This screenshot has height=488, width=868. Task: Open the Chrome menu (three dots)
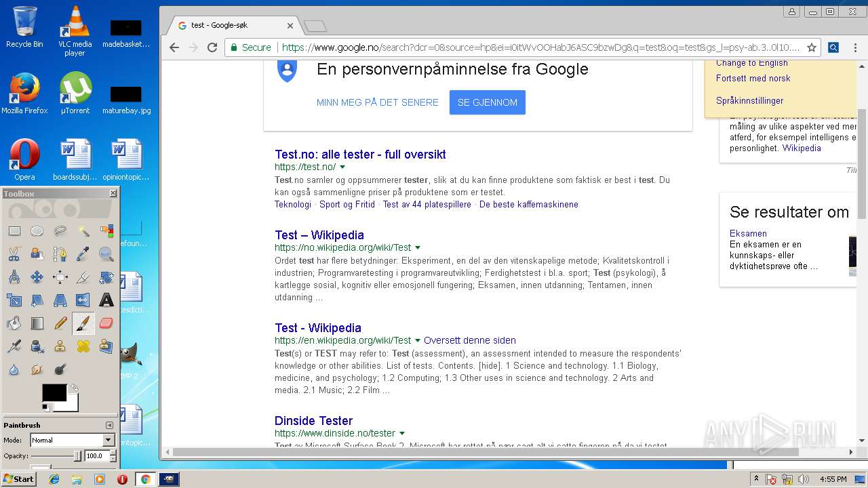point(854,47)
